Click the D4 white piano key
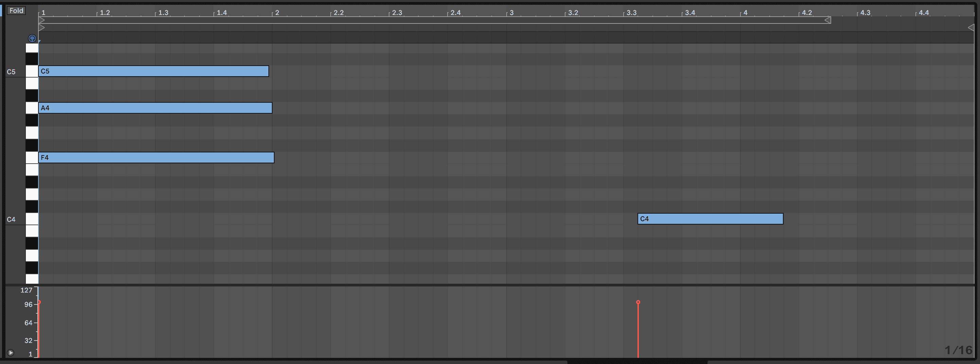 (x=32, y=194)
